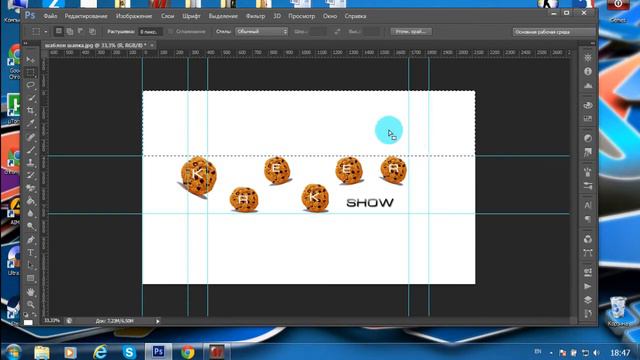
Task: Select the Hand tool
Action: click(x=31, y=291)
